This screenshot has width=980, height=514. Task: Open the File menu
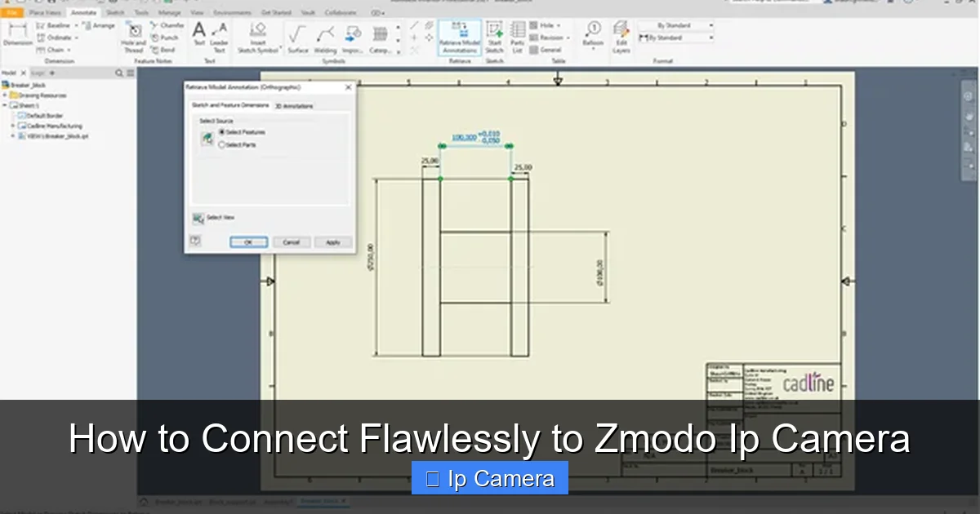click(x=11, y=13)
